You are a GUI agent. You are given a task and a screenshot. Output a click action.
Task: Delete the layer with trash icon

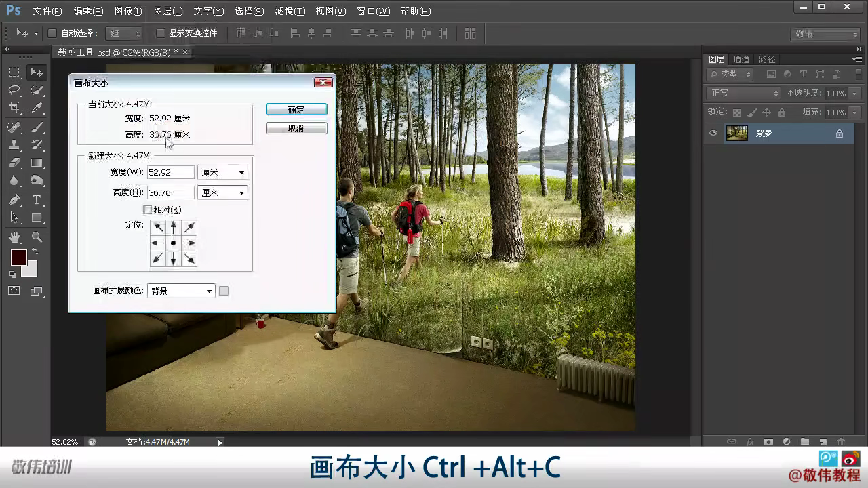click(842, 442)
